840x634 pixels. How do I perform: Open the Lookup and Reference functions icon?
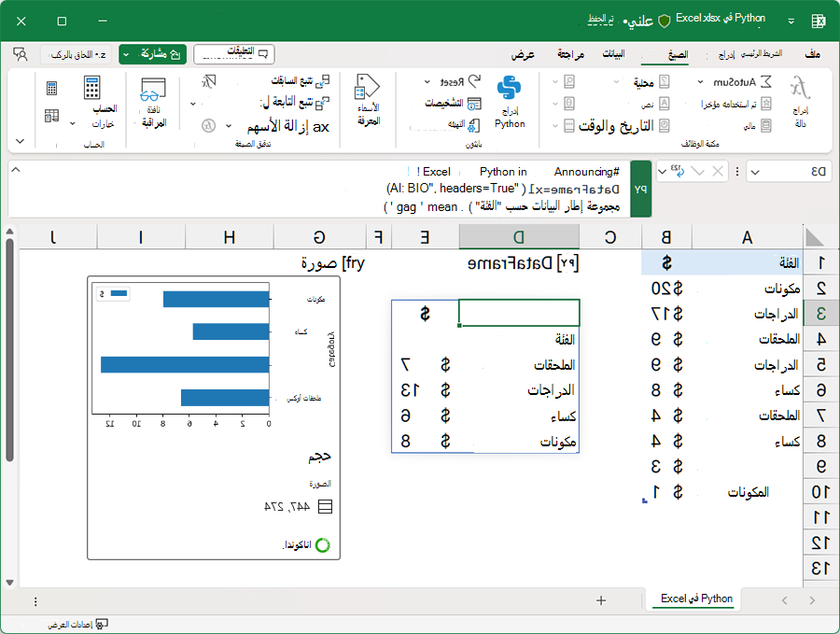pyautogui.click(x=569, y=82)
